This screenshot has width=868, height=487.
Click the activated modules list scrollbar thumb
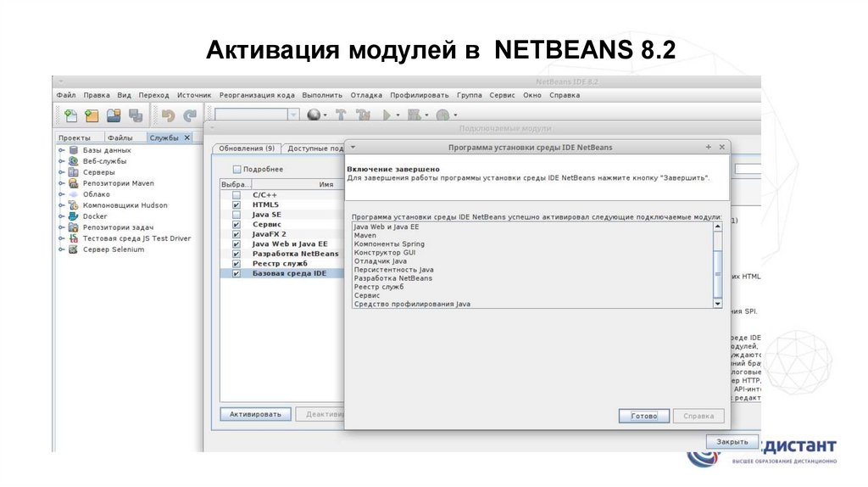pos(717,274)
